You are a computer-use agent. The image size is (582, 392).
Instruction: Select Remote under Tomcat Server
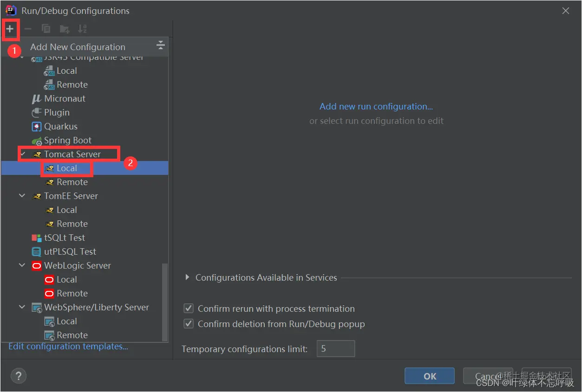coord(72,182)
